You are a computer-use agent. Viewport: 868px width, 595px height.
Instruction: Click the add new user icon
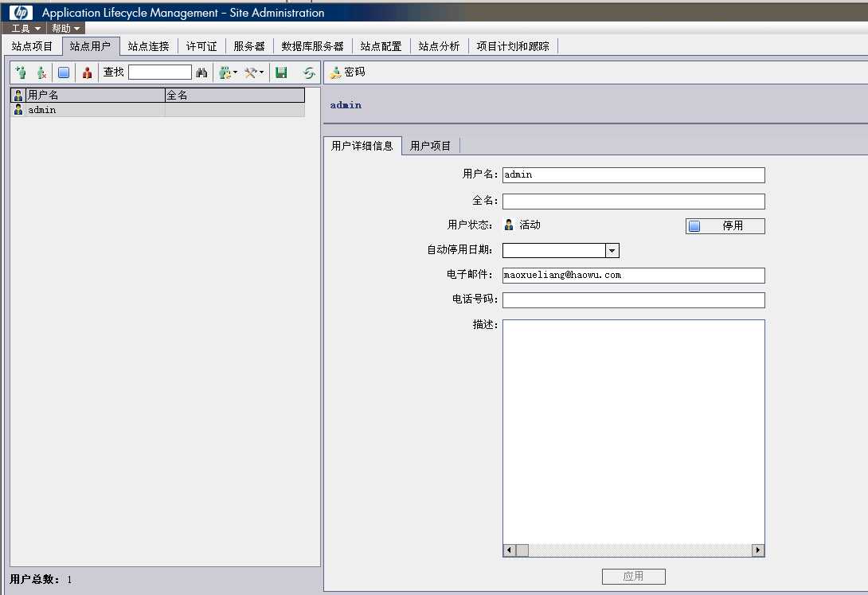coord(21,72)
